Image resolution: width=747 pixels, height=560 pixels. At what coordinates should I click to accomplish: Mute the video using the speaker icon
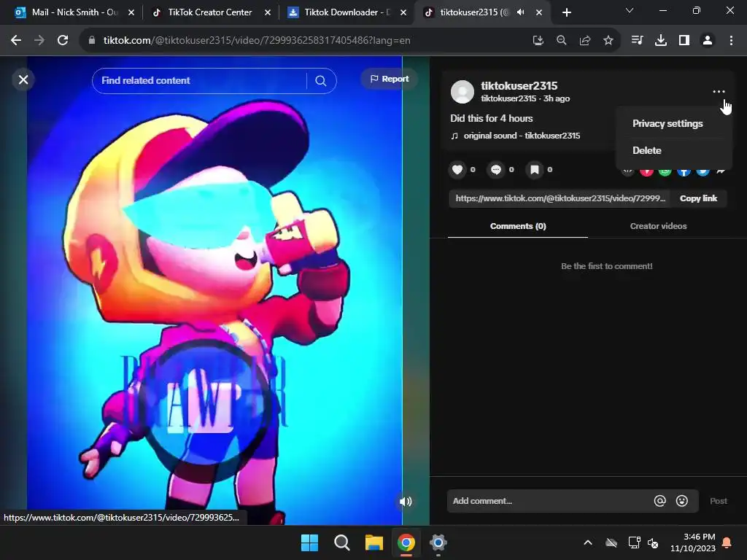coord(406,502)
